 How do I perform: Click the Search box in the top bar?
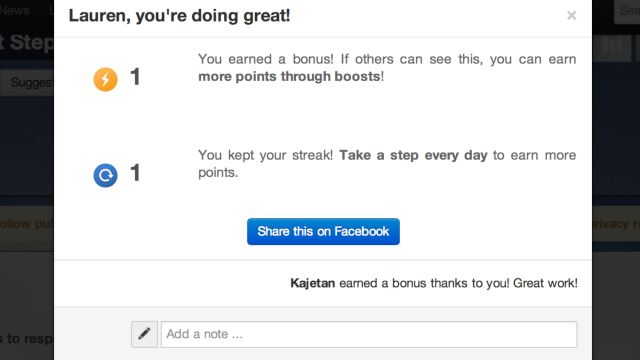627,10
